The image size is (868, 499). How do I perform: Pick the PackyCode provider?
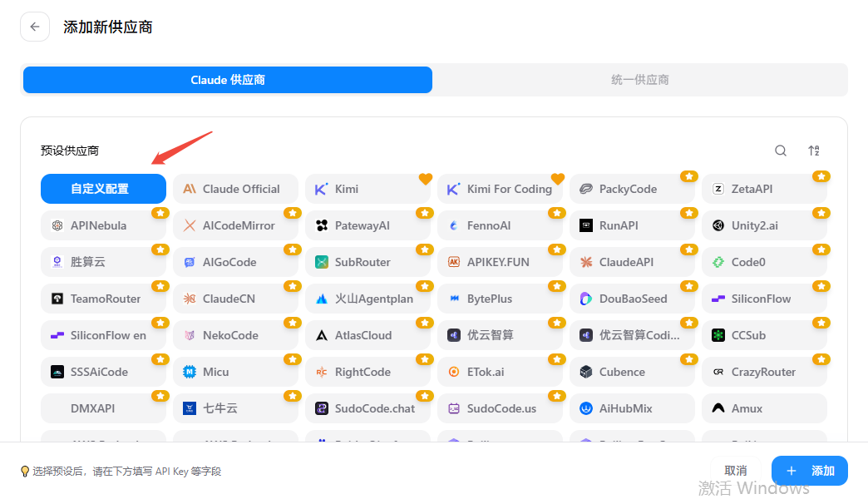click(632, 189)
